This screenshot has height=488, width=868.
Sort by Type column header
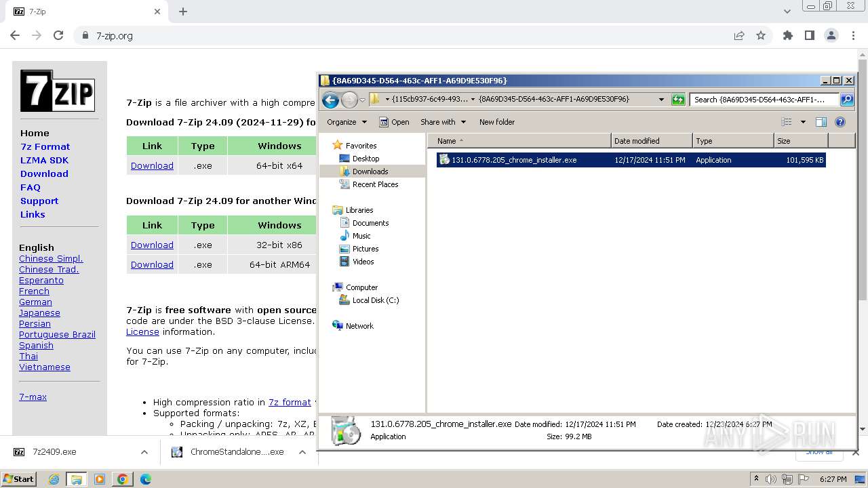(733, 141)
